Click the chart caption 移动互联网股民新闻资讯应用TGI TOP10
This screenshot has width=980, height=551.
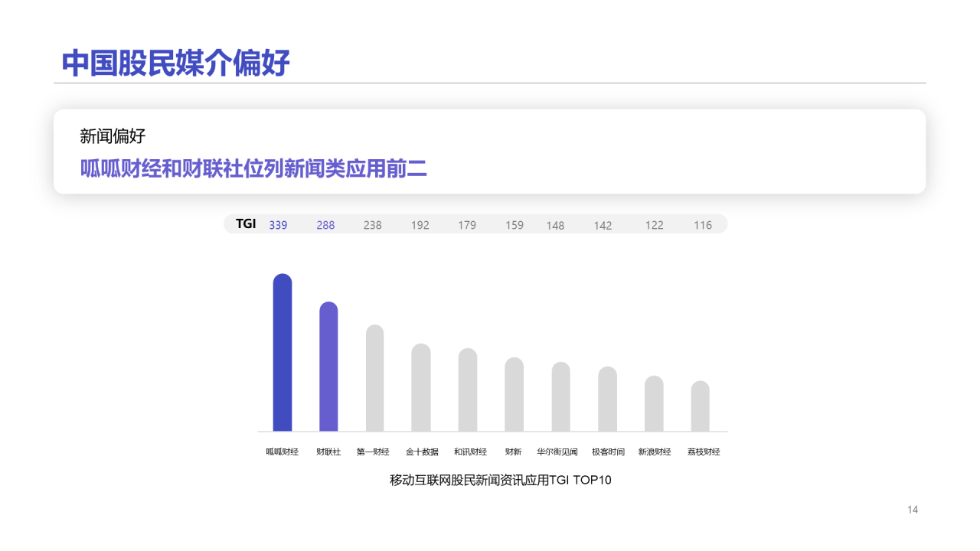[501, 481]
